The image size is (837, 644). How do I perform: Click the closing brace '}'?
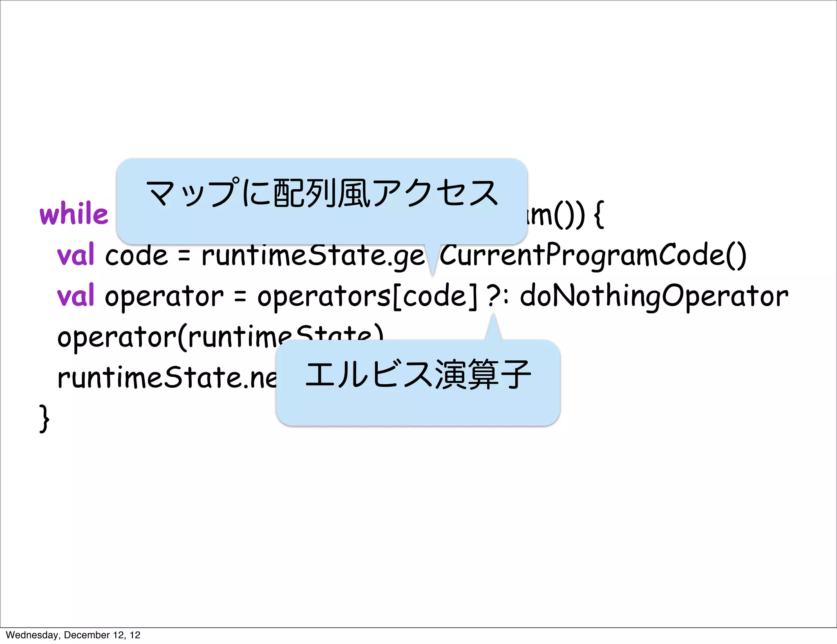tap(45, 418)
